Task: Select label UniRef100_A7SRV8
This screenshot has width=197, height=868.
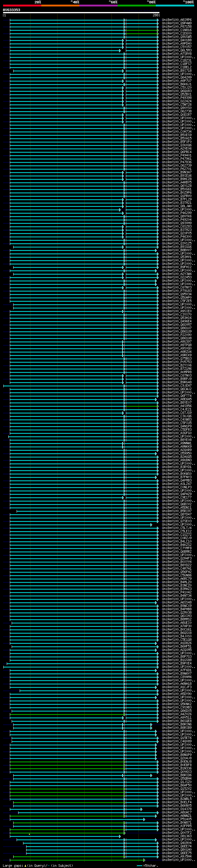Action: pyautogui.click(x=177, y=54)
